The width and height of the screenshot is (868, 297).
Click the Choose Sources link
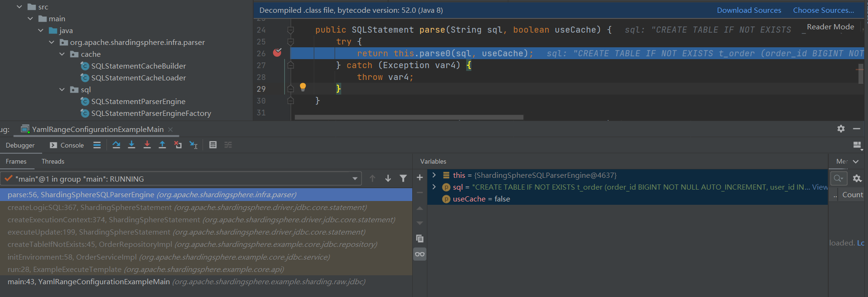tap(824, 10)
